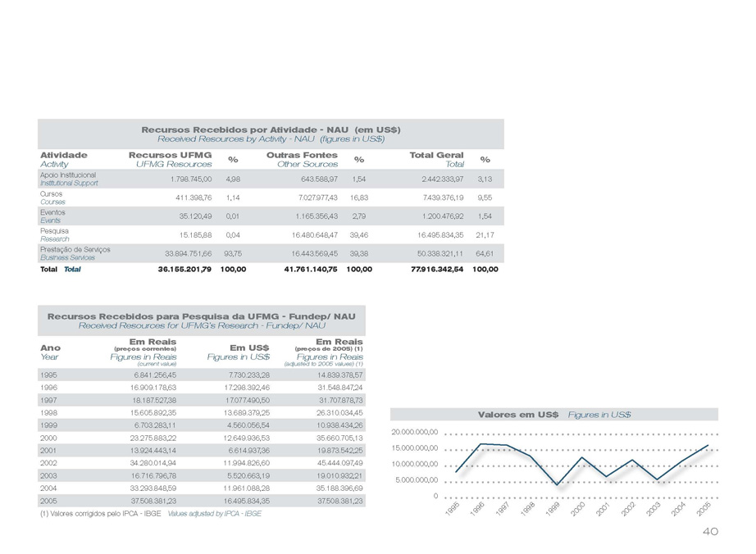Click the 'Ano' column header in research table
This screenshot has width=756, height=554.
(50, 347)
